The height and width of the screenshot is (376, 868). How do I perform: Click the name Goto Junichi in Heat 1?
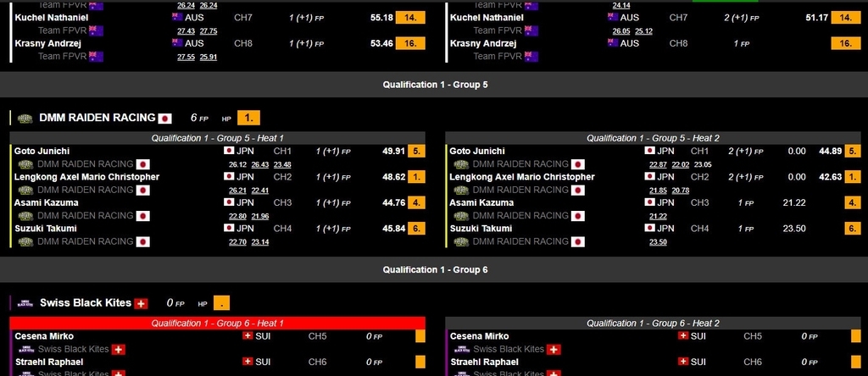[x=42, y=151]
